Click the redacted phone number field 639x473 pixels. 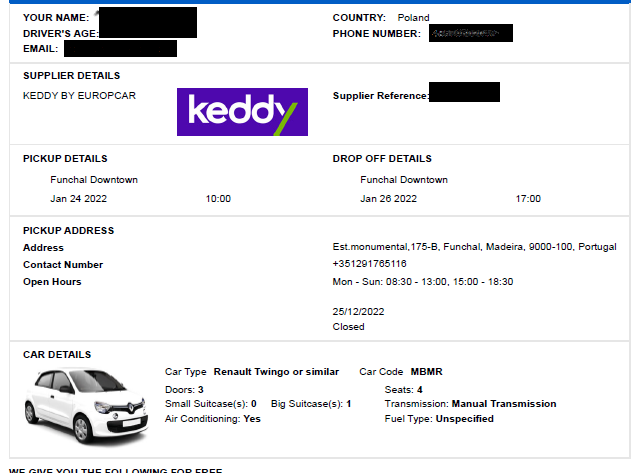pos(471,33)
